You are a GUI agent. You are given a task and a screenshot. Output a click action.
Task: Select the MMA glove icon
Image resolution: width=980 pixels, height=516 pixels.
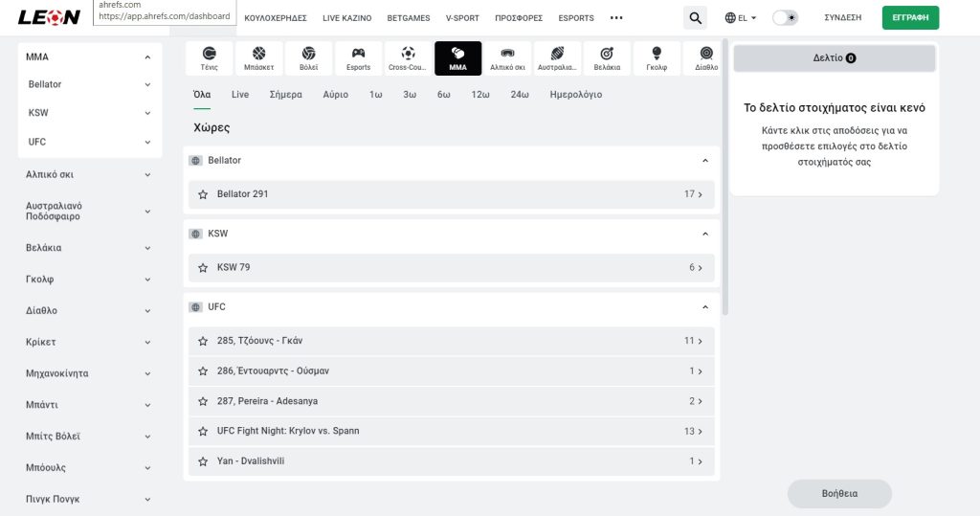(458, 58)
